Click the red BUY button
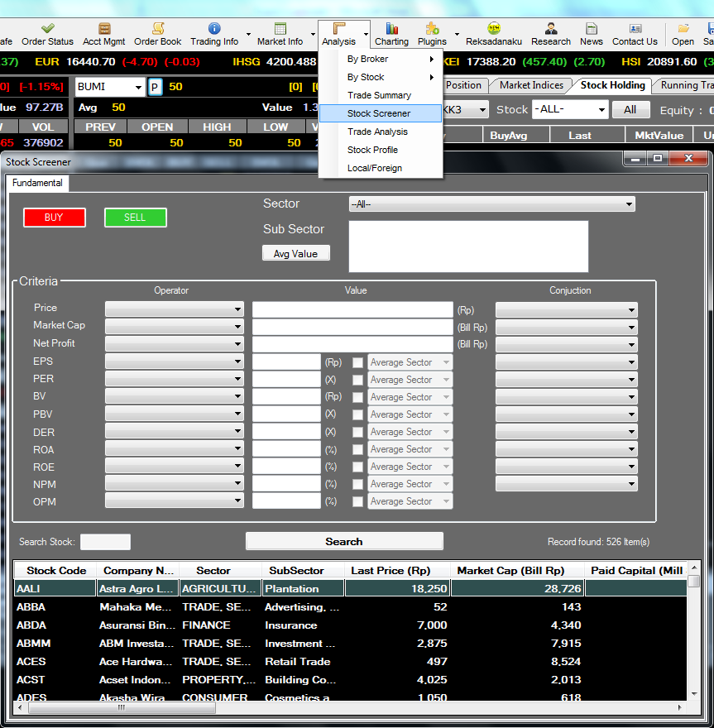Viewport: 714px width, 728px height. click(x=55, y=218)
